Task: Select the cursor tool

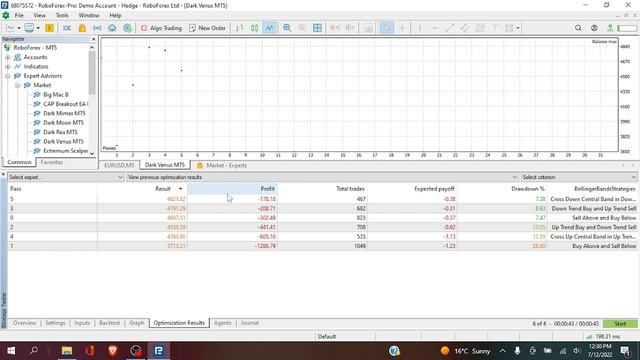Action: [x=387, y=28]
